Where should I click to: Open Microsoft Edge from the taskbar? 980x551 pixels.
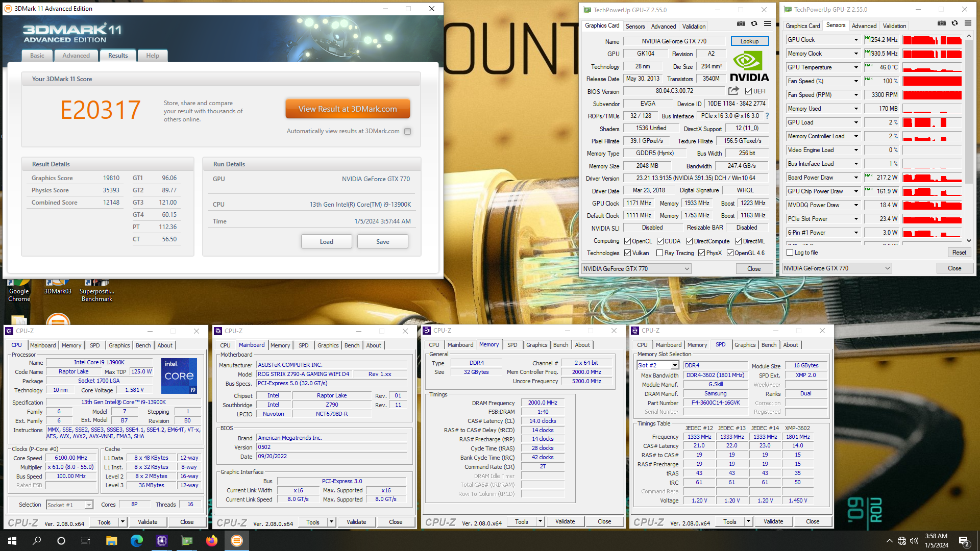(136, 541)
